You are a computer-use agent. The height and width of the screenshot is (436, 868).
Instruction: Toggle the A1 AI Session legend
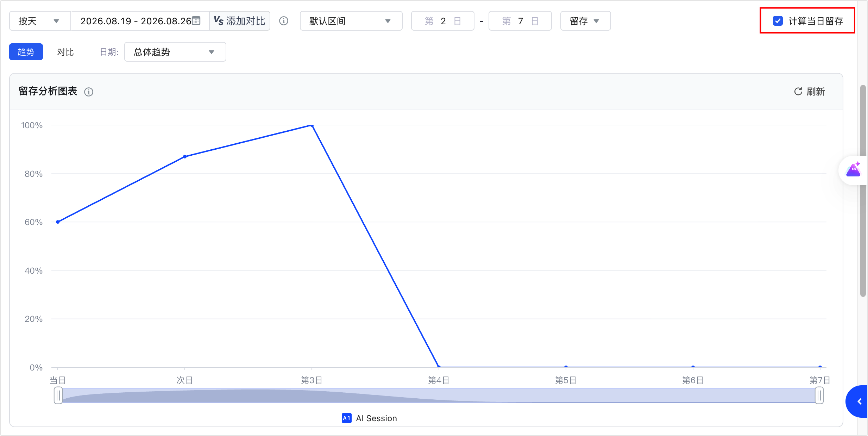[369, 418]
